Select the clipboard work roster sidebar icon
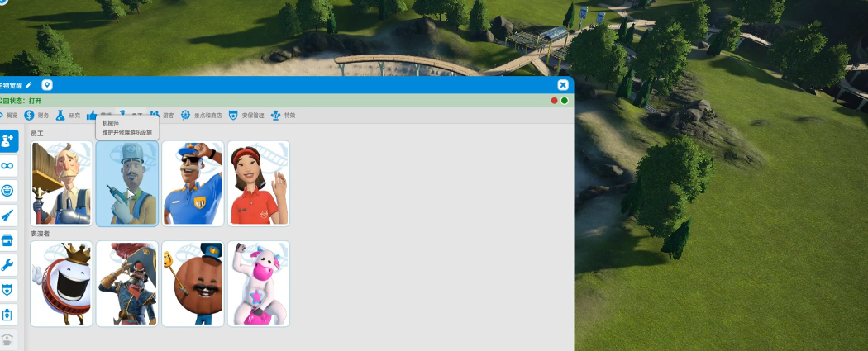 tap(7, 315)
